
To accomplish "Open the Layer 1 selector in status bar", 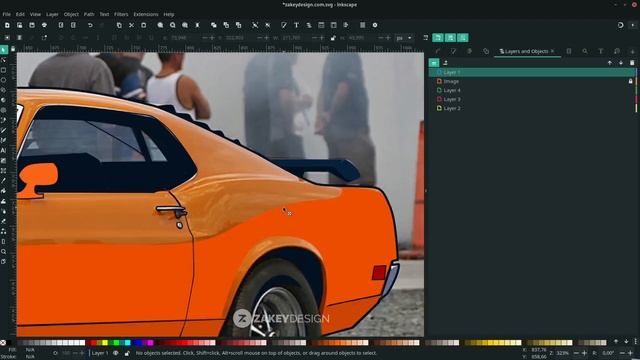I will click(100, 353).
